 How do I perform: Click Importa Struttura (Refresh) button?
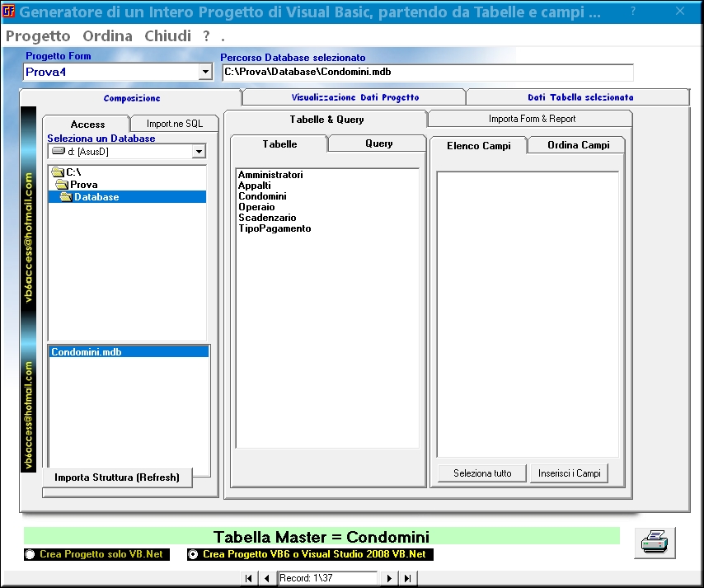117,477
